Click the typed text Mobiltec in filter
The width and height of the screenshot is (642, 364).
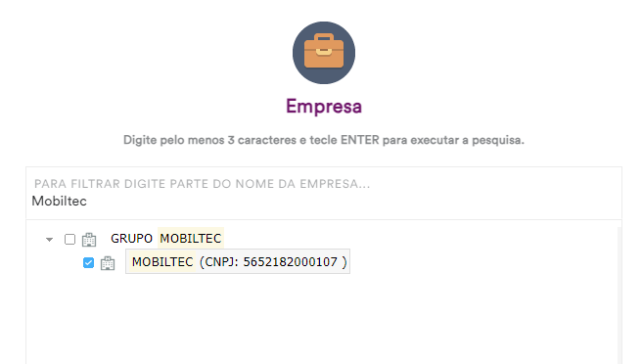(x=60, y=201)
